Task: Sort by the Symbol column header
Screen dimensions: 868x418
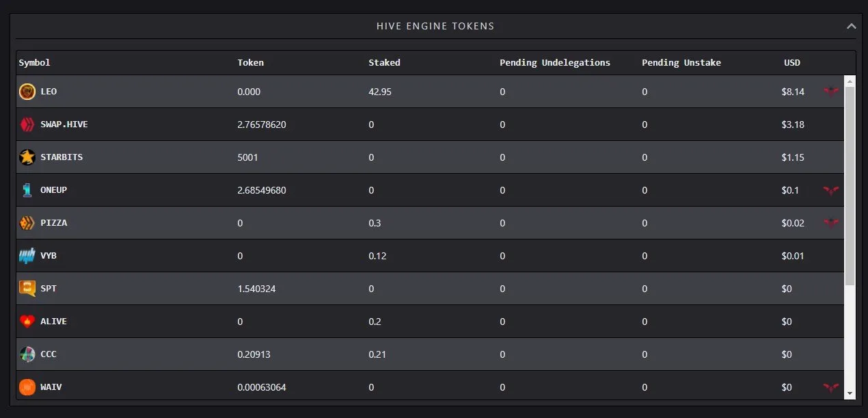Action: (x=34, y=62)
